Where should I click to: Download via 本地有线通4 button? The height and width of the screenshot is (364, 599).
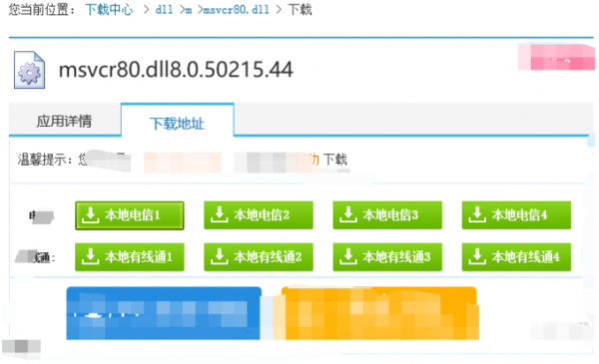point(516,257)
